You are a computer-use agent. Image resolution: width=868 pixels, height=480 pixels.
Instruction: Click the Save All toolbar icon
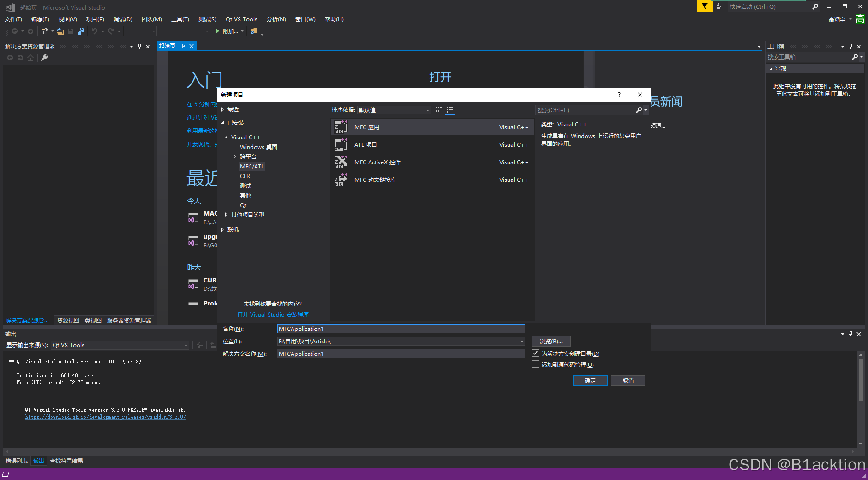point(81,31)
